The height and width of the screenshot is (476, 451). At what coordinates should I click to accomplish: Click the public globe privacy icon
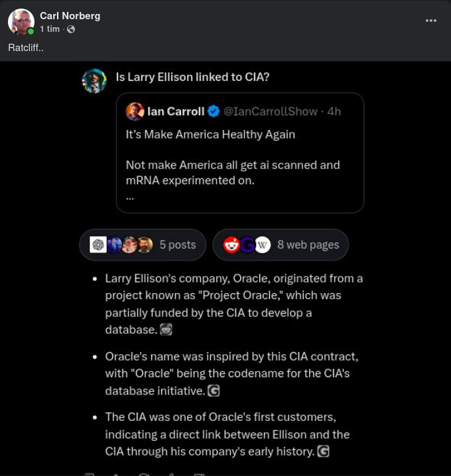point(71,29)
